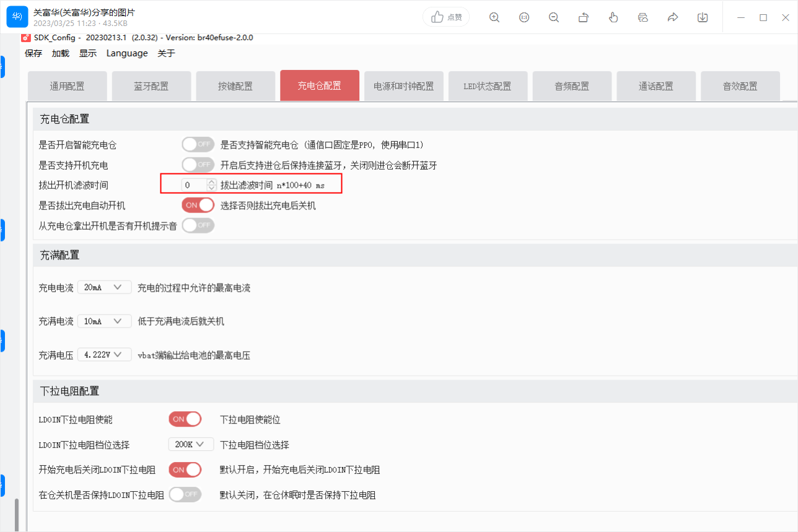The width and height of the screenshot is (798, 532).
Task: Rotate the picture with the rotate icon
Action: (584, 17)
